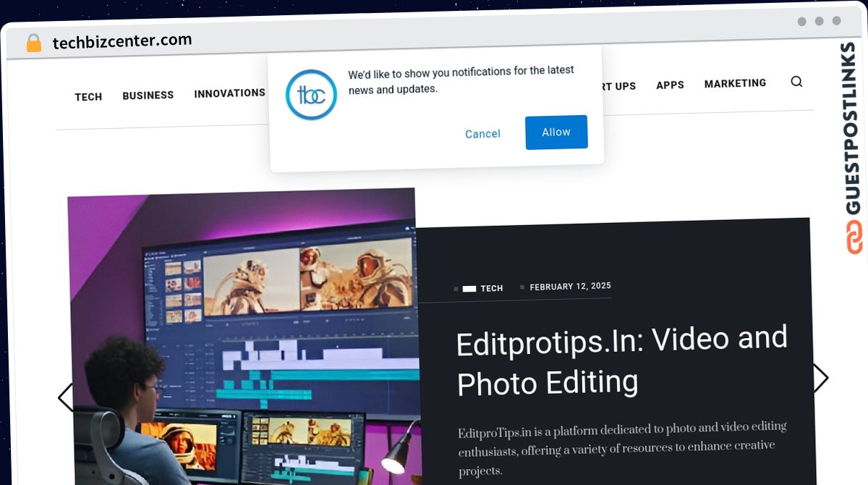The image size is (868, 485).
Task: Allow notifications in the popup
Action: 556,132
